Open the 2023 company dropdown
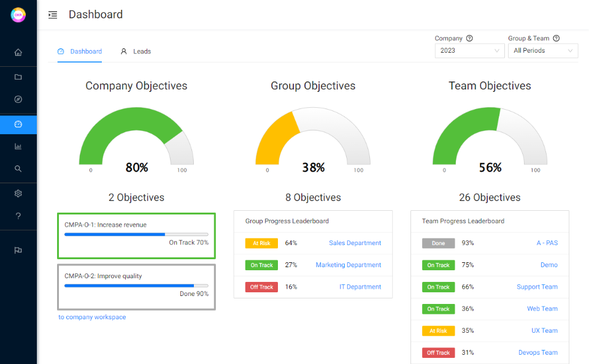 point(469,51)
